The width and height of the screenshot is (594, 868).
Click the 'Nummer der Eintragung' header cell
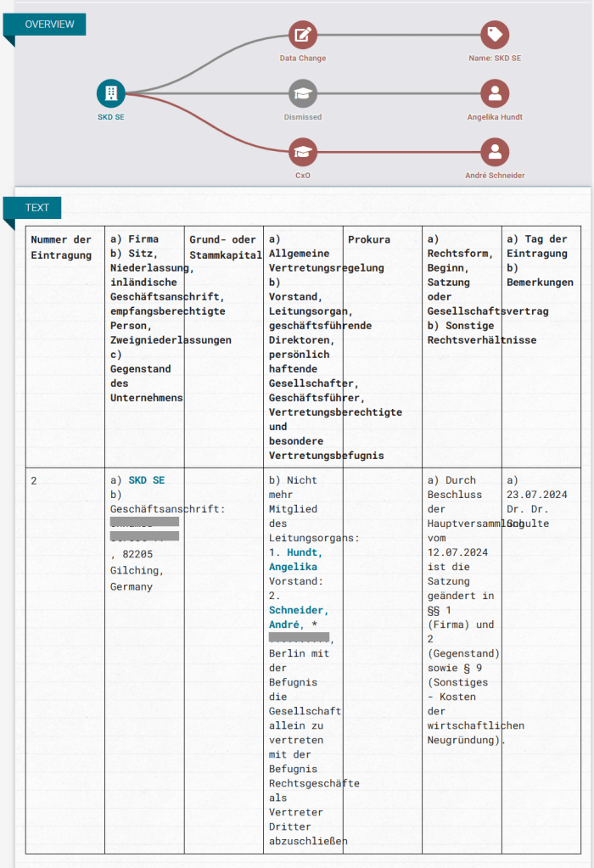61,247
